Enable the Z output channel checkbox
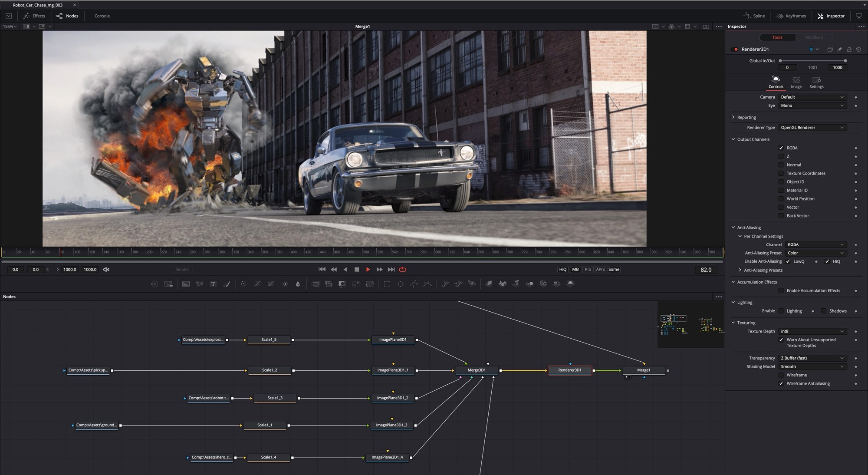The image size is (868, 475). coord(781,156)
